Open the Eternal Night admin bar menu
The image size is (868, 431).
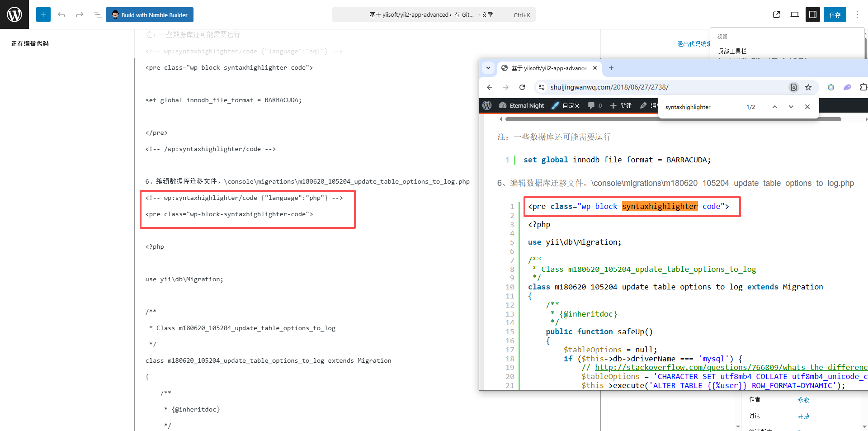pos(521,105)
